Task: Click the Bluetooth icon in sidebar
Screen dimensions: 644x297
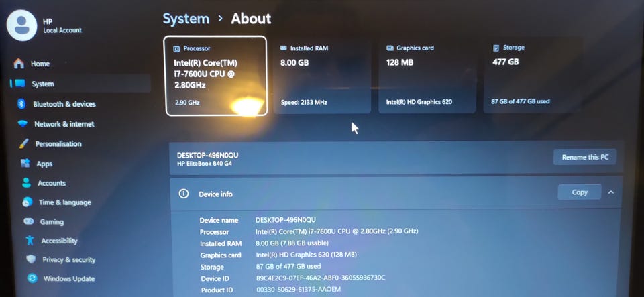Action: [21, 104]
